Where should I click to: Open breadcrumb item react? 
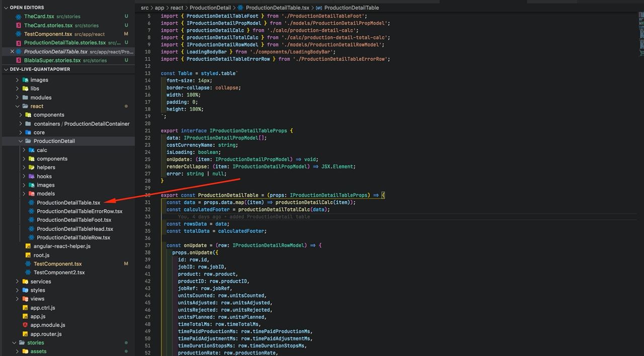(x=177, y=8)
